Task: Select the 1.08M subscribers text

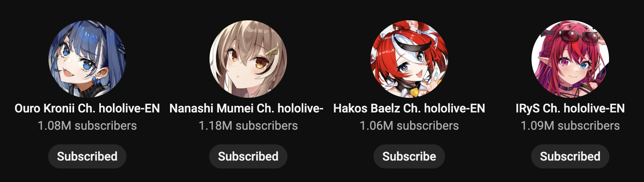Action: tap(87, 126)
